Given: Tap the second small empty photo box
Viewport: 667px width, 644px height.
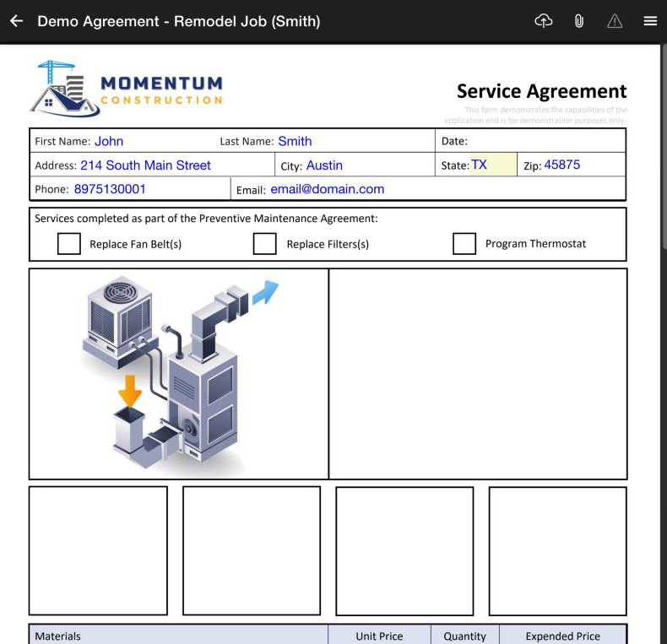Looking at the screenshot, I should (x=252, y=551).
